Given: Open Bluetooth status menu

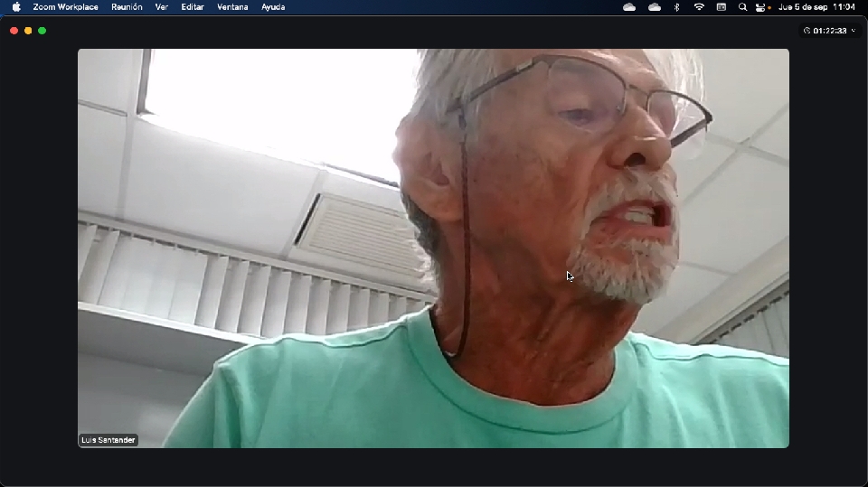Looking at the screenshot, I should click(x=676, y=7).
